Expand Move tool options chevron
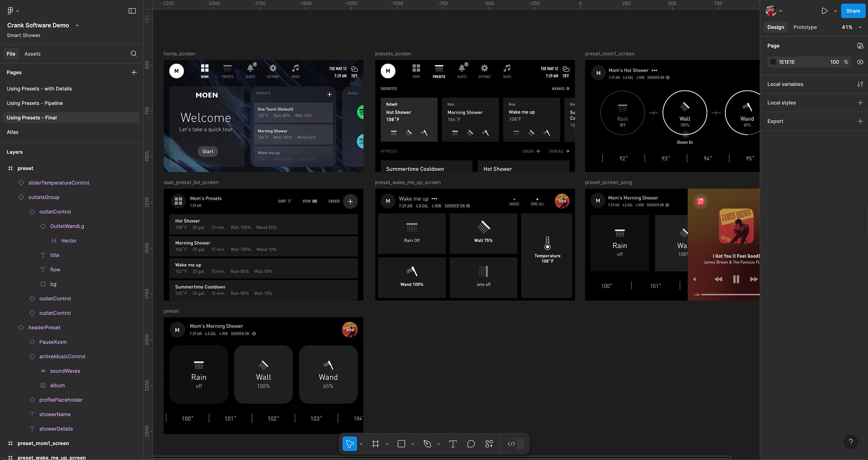Screen dimensions: 868x460 point(361,444)
